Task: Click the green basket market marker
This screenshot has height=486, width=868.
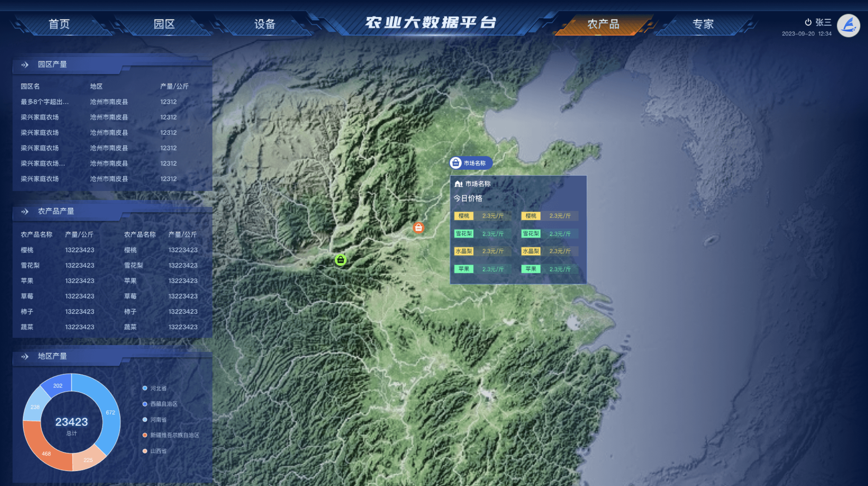Action: click(341, 260)
